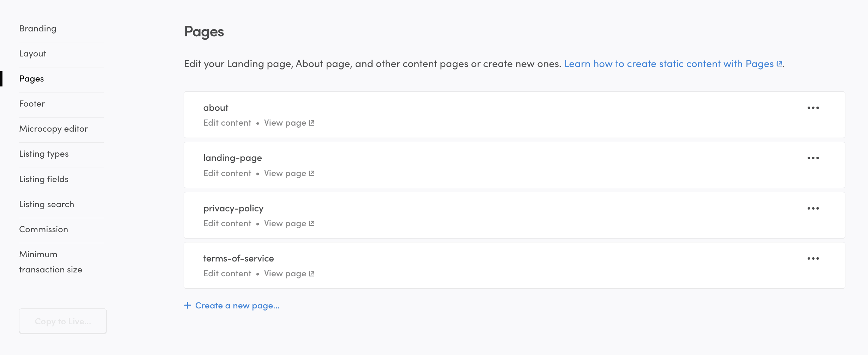Click the plus icon to create a page

point(188,305)
